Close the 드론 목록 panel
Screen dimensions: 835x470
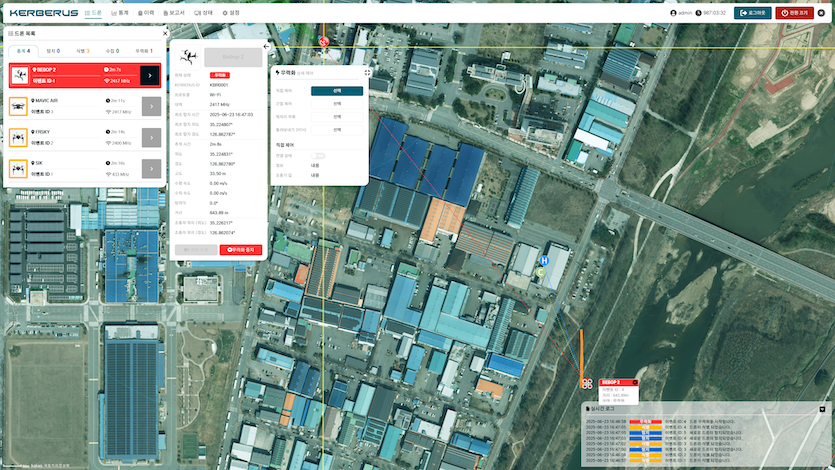(x=165, y=33)
